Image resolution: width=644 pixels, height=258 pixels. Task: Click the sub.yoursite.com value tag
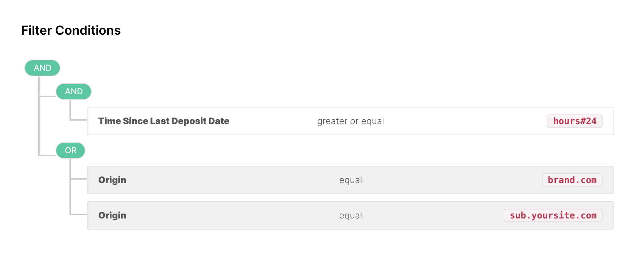(x=553, y=215)
